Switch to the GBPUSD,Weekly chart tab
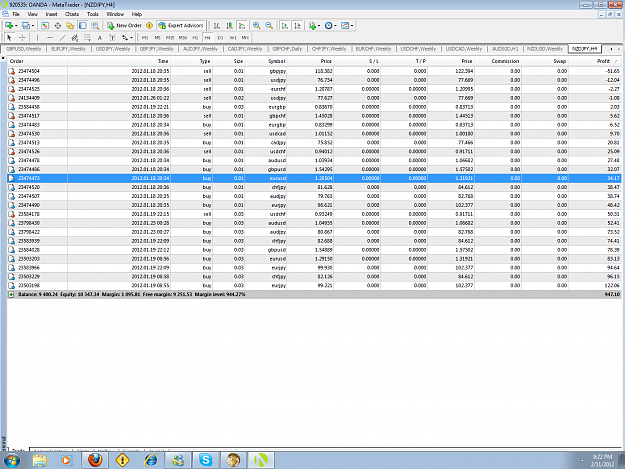Image resolution: width=625 pixels, height=469 pixels. coord(24,49)
